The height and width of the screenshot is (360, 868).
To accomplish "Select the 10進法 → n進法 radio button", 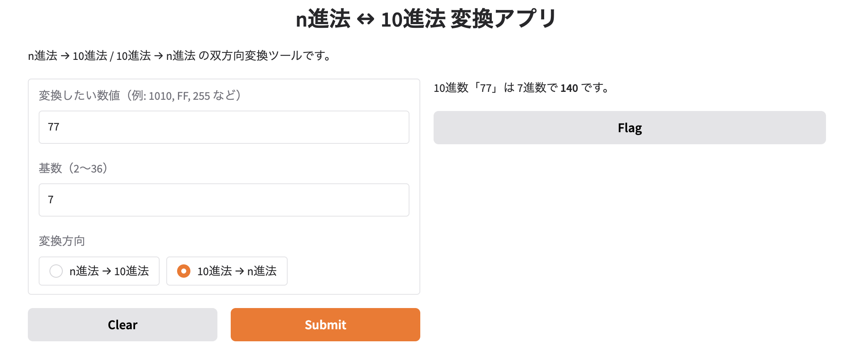I will pyautogui.click(x=227, y=271).
